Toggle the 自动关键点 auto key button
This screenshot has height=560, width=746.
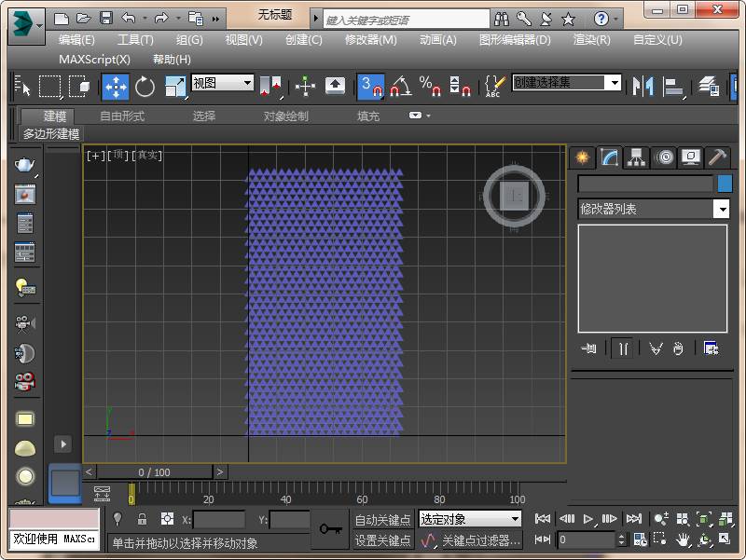(382, 520)
